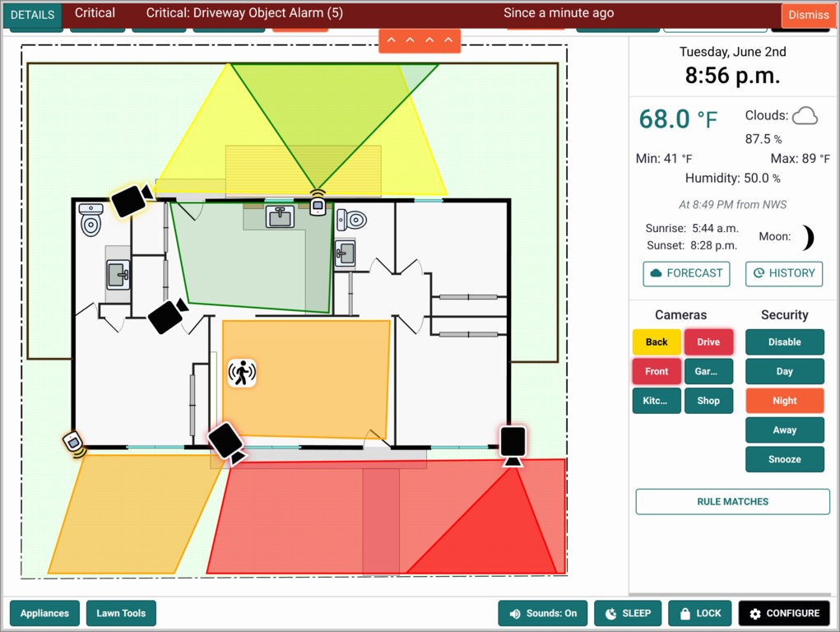Click the moon phase icon
Screen dimensions: 840x632
tap(807, 238)
